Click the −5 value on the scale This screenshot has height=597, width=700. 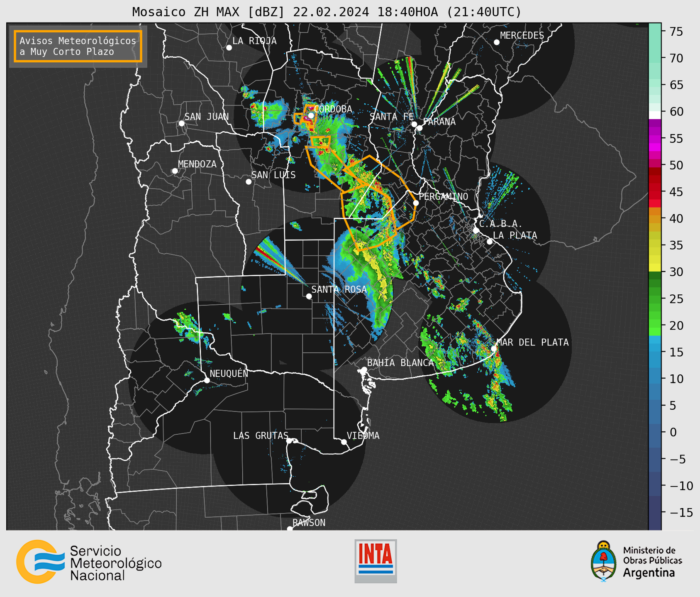[x=678, y=459]
